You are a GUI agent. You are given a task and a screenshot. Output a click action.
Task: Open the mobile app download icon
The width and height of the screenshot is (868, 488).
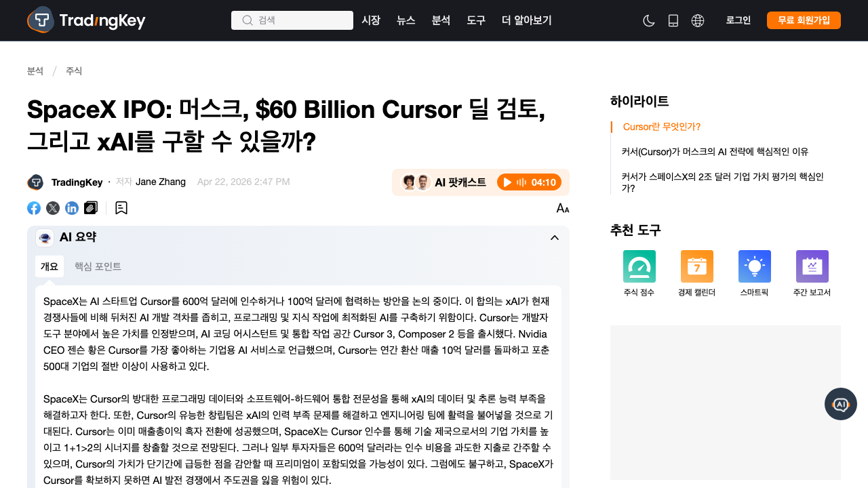pyautogui.click(x=673, y=20)
